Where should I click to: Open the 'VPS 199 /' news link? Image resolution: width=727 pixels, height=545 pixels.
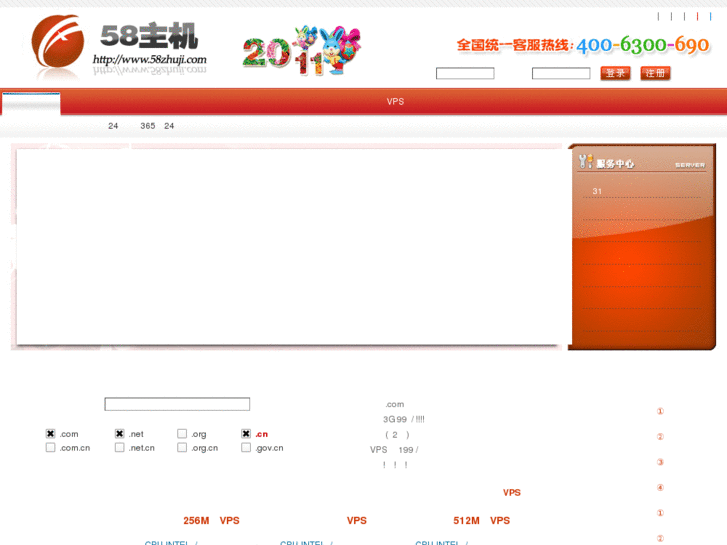tap(394, 450)
